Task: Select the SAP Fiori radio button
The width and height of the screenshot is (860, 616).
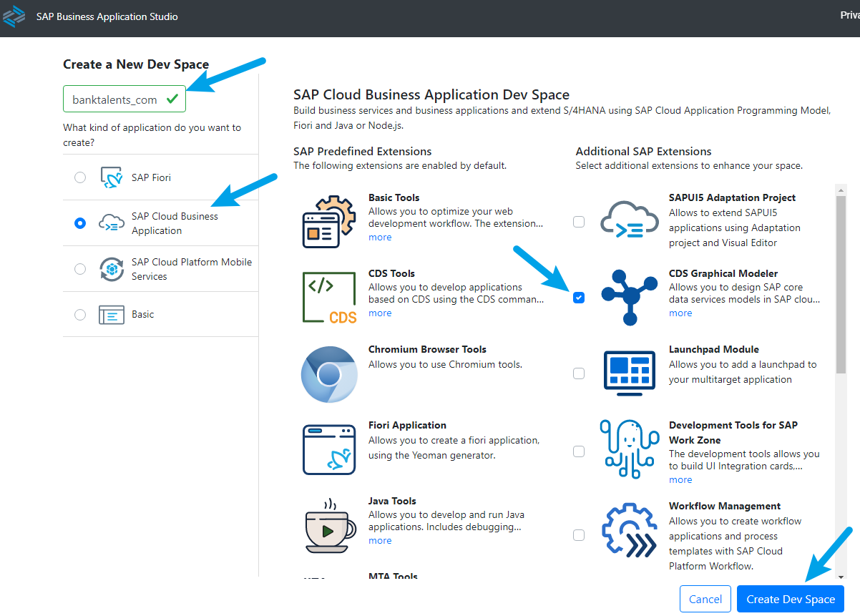Action: click(x=80, y=177)
